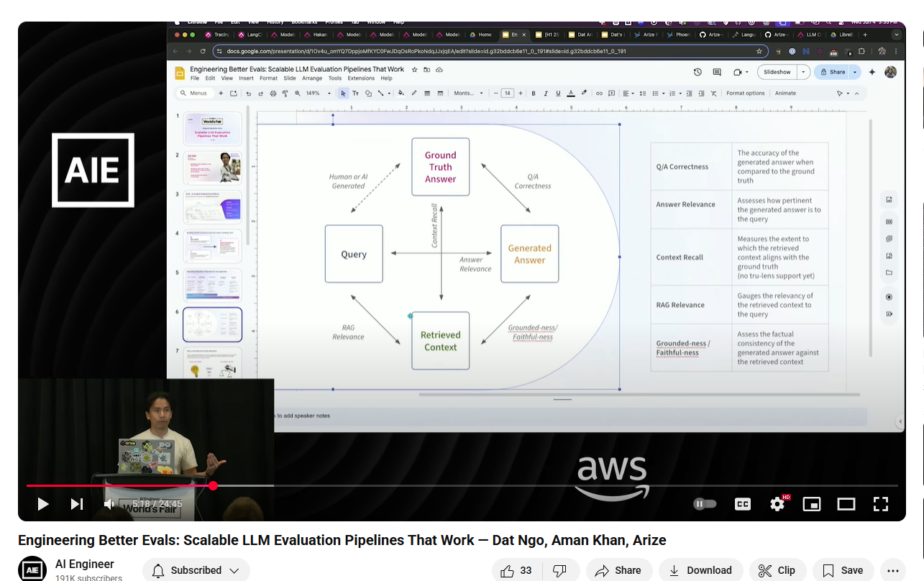Open the Help menu in Slides
This screenshot has height=581, width=924.
pyautogui.click(x=386, y=78)
